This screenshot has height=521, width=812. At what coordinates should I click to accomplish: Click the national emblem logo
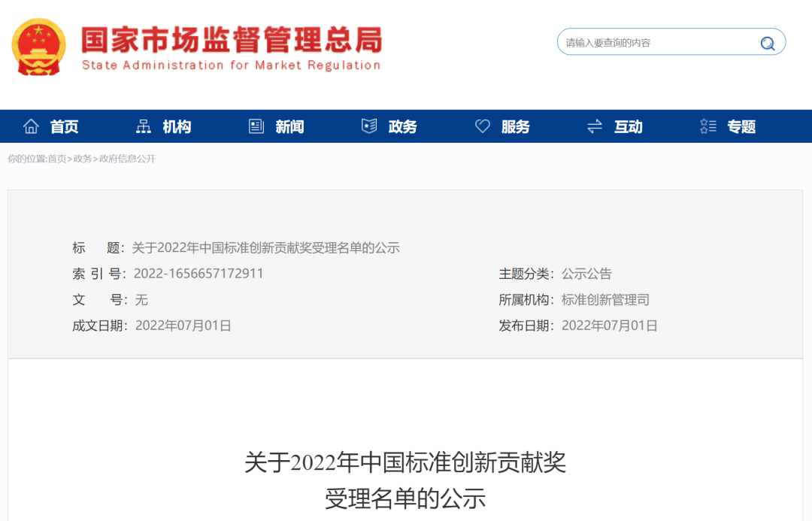click(x=38, y=45)
